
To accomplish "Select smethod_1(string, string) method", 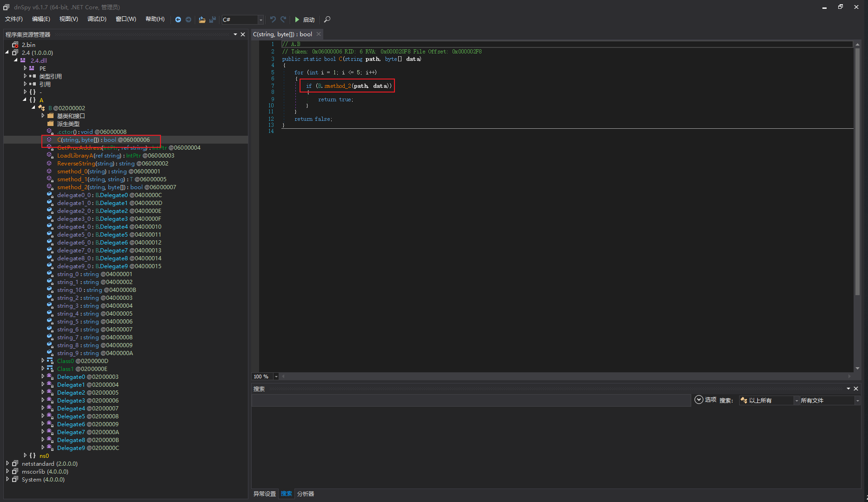I will click(112, 179).
